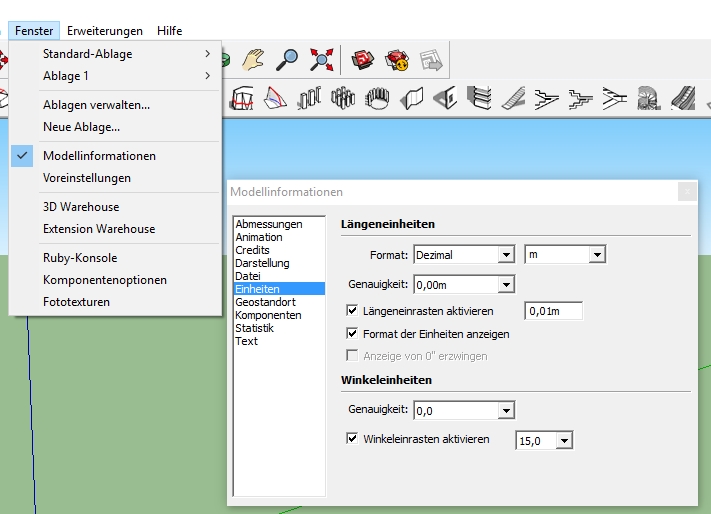Screen dimensions: 711x514
Task: Click the Extension Warehouse ruby gem toolbar icon
Action: tap(397, 60)
